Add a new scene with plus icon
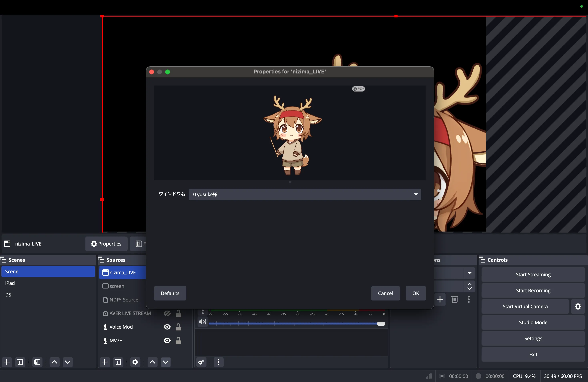 point(7,362)
